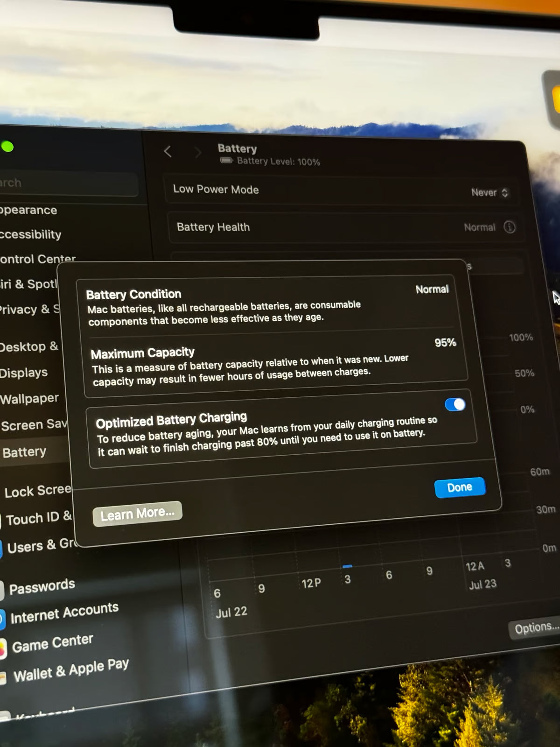Click the Done button in battery dialog
Viewport: 560px width, 747px height.
pyautogui.click(x=460, y=487)
